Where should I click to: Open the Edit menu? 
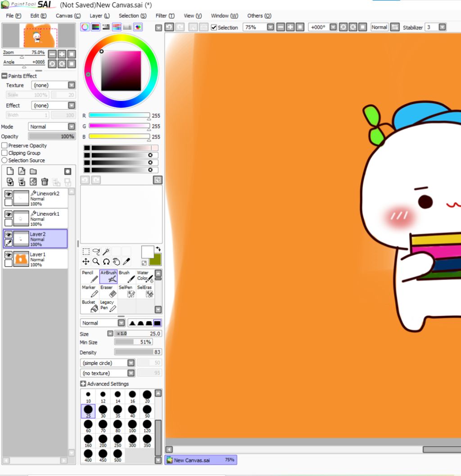click(x=38, y=15)
